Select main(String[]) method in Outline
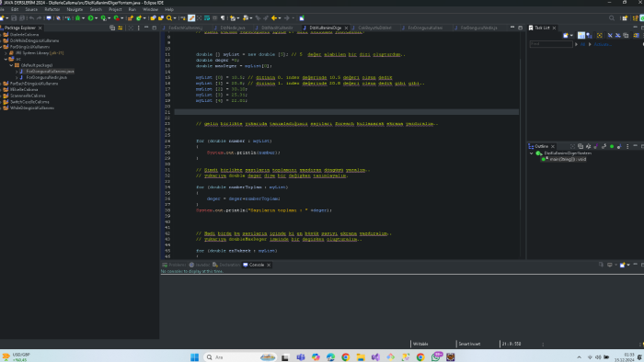The width and height of the screenshot is (644, 362). tap(568, 159)
